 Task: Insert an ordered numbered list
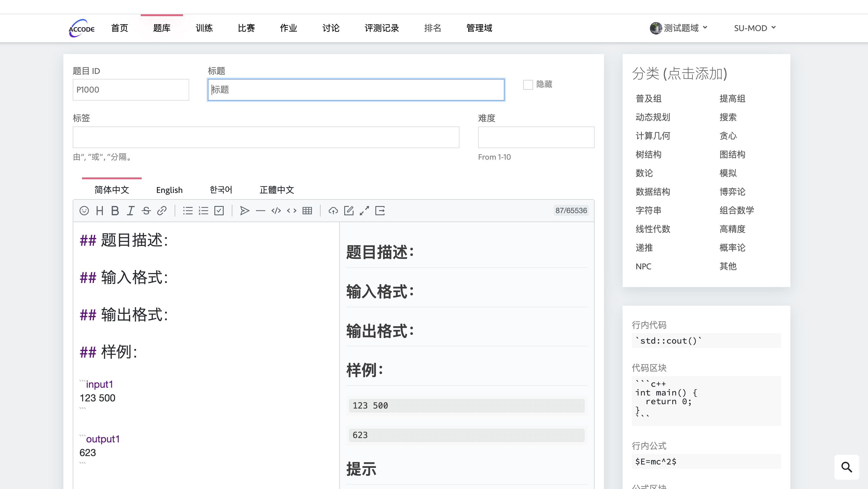coord(203,211)
